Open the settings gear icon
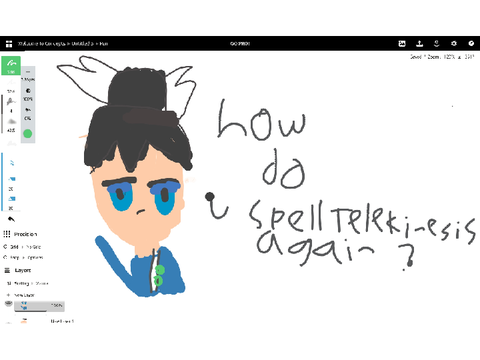The width and height of the screenshot is (480, 360). click(x=454, y=44)
